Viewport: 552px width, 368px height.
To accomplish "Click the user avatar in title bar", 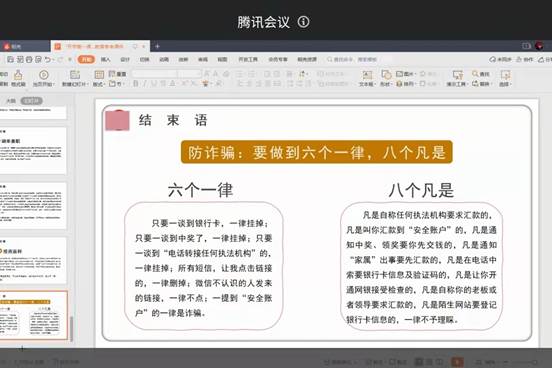I will pyautogui.click(x=539, y=46).
